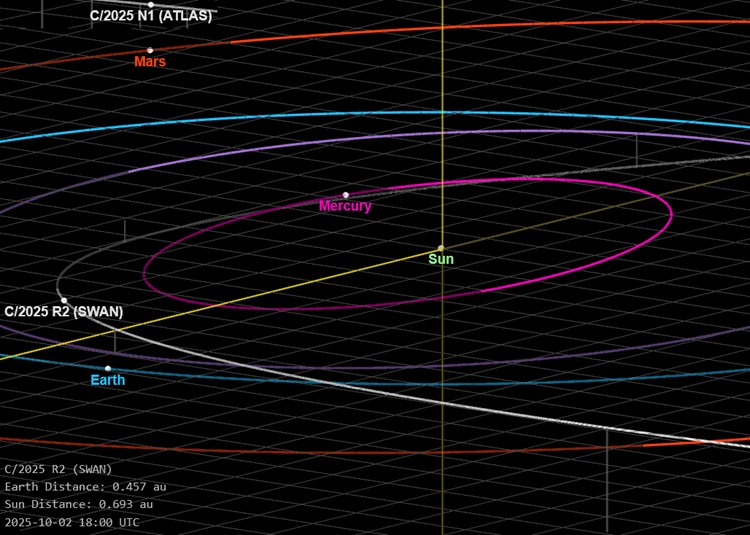This screenshot has width=750, height=535.
Task: Click the C/2025 N1 (ATLAS) comet dot
Action: pyautogui.click(x=151, y=5)
